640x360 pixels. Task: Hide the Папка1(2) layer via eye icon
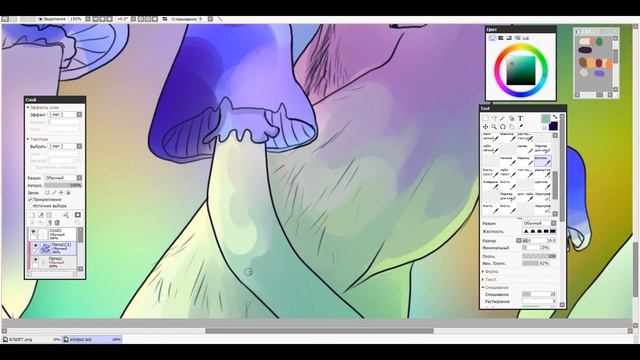tap(36, 245)
